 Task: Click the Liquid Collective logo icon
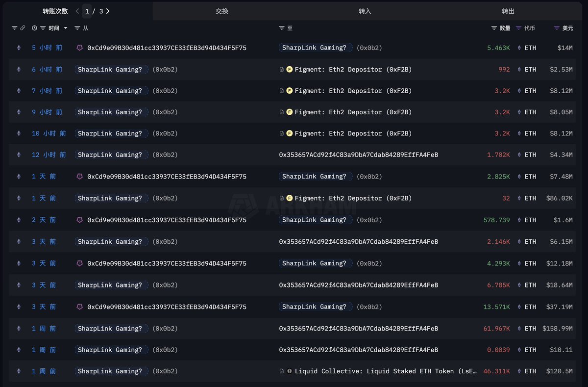click(x=290, y=371)
